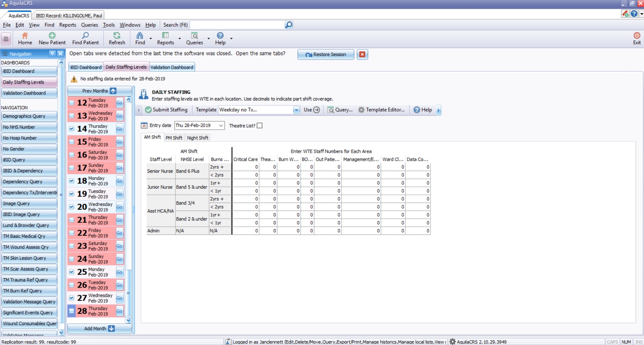The height and width of the screenshot is (345, 644).
Task: Click the Exit power icon
Action: [637, 36]
